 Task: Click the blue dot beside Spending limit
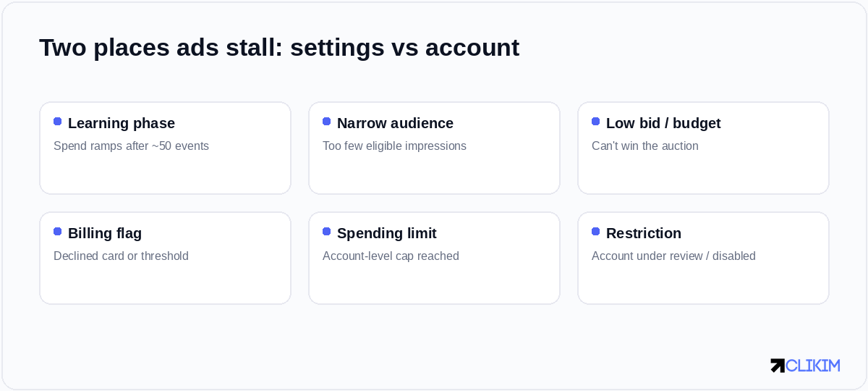click(x=327, y=232)
